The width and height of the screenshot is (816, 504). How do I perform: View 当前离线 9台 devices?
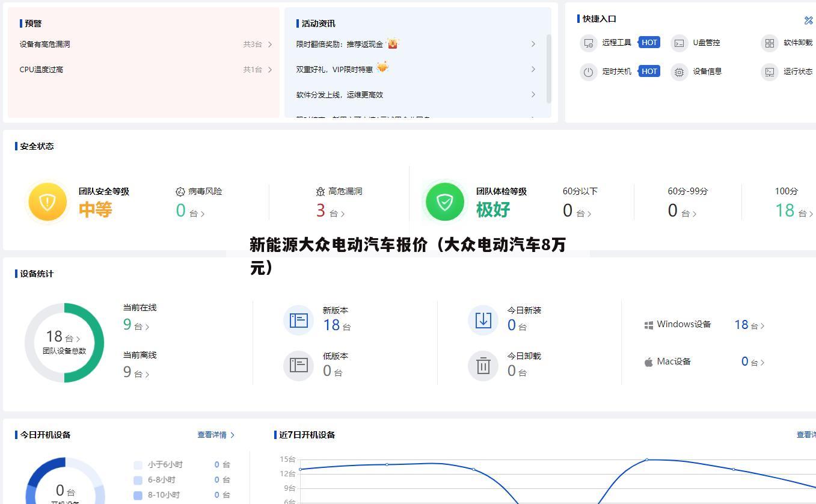tap(136, 372)
